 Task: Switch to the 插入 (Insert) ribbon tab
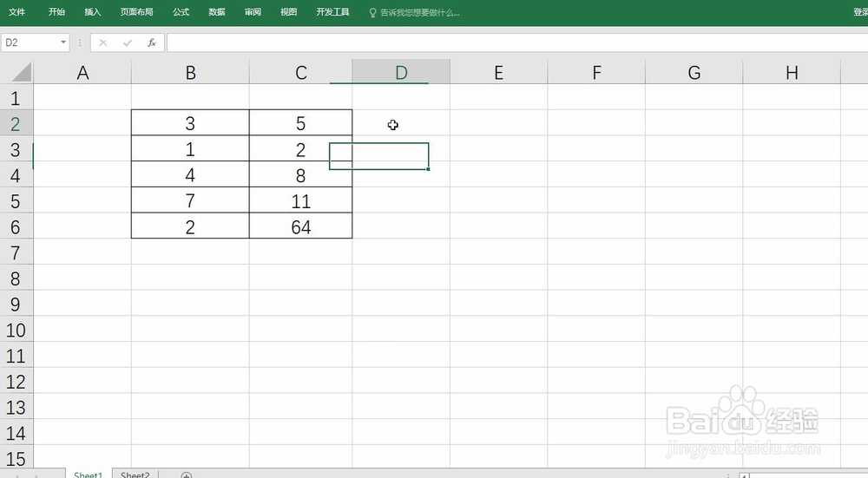(x=93, y=13)
